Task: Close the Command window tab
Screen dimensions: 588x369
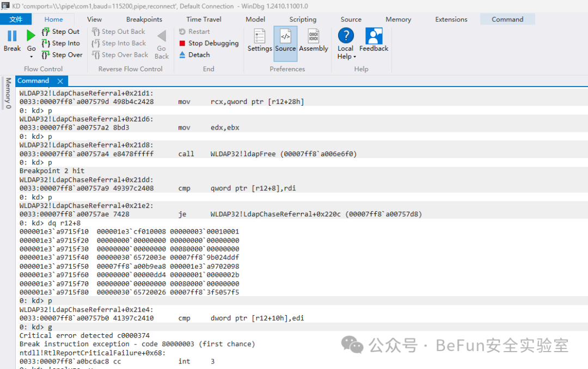Action: 60,81
